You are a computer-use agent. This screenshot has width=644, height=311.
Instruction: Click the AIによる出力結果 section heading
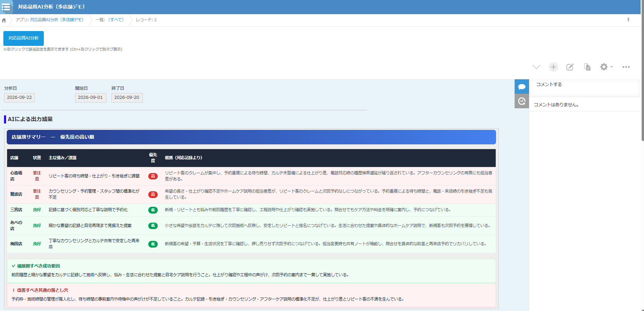(x=30, y=119)
